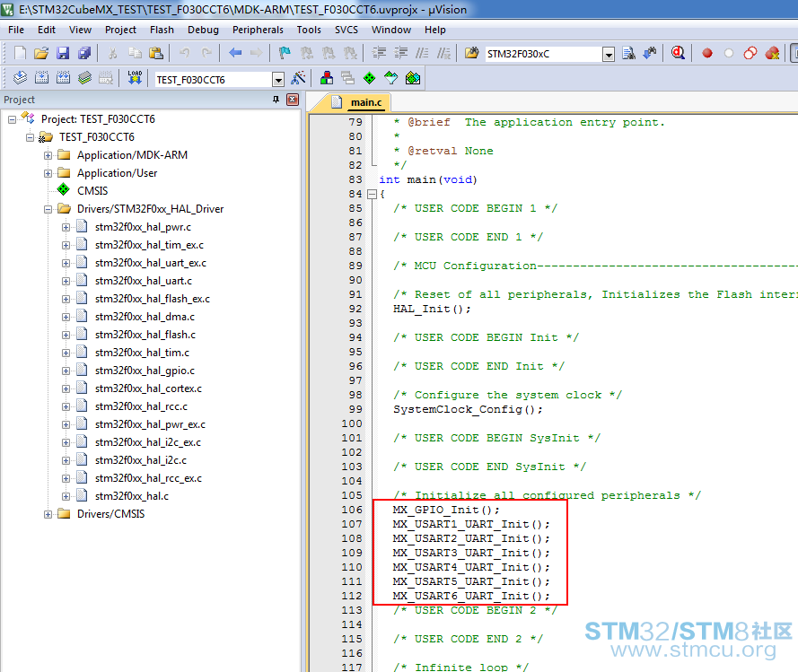Image resolution: width=798 pixels, height=672 pixels.
Task: Select stm32f0xx_hal_flash.c file
Action: [145, 335]
